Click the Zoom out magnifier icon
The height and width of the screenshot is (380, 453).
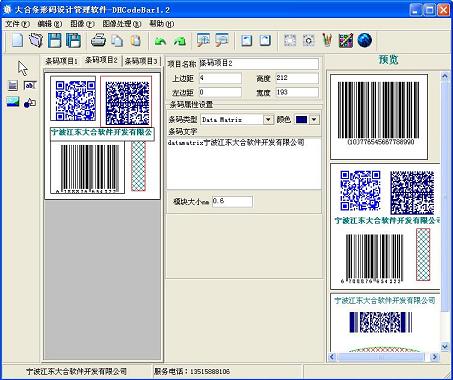coord(222,40)
